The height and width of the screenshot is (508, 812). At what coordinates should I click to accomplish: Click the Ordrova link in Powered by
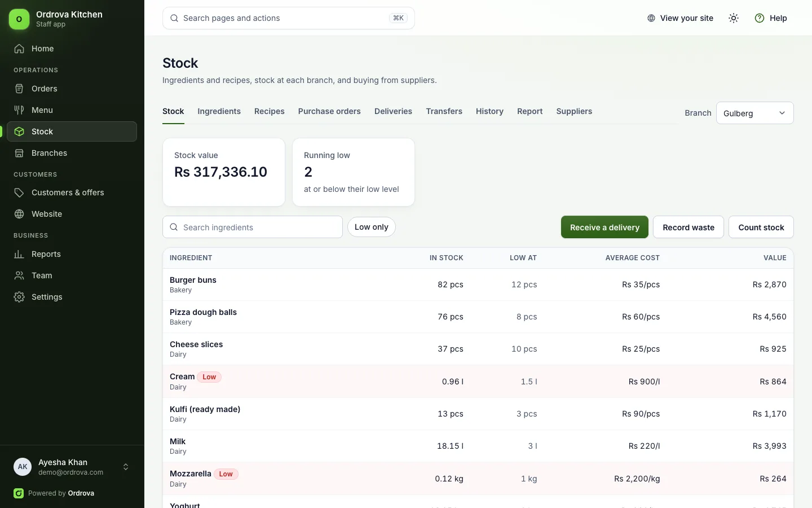click(x=81, y=493)
